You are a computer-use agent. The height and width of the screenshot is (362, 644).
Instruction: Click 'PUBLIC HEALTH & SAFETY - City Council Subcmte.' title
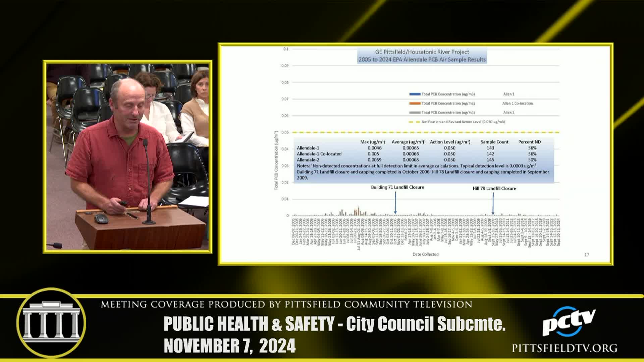(335, 324)
